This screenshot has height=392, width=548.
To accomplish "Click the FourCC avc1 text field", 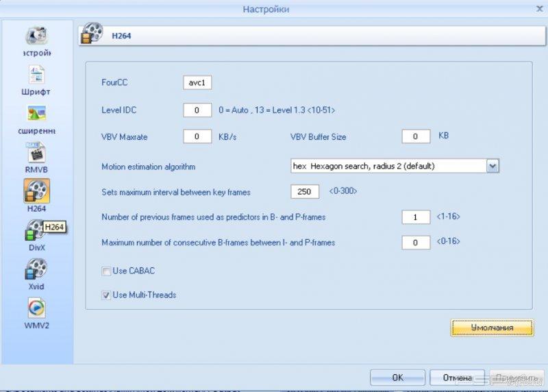I will coord(197,83).
